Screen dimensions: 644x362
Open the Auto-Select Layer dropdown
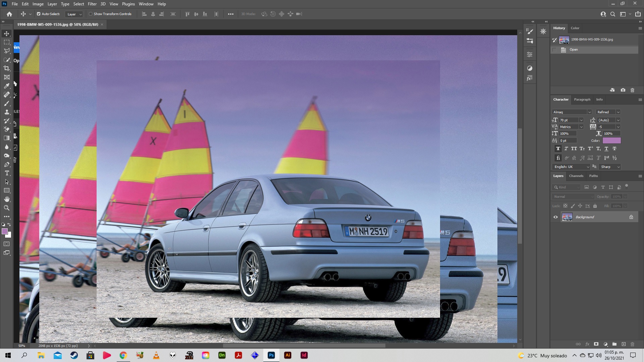click(74, 14)
